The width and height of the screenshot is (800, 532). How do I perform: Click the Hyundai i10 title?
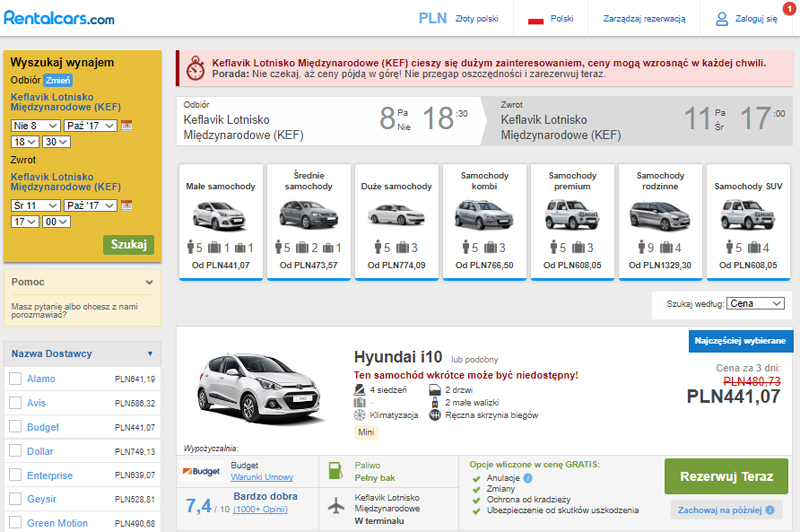click(x=398, y=357)
